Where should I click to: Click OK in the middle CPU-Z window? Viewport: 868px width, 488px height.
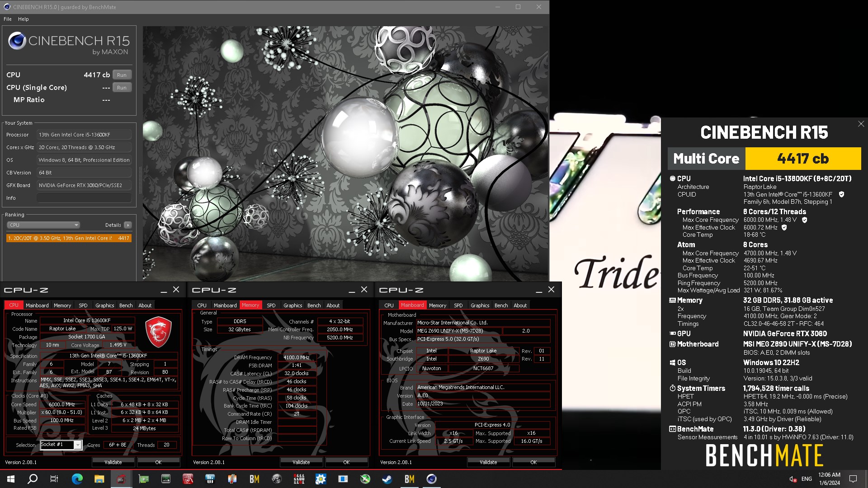(x=346, y=462)
